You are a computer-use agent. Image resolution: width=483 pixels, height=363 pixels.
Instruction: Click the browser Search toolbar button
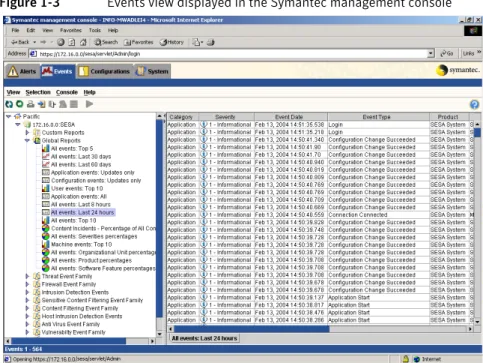click(x=106, y=42)
